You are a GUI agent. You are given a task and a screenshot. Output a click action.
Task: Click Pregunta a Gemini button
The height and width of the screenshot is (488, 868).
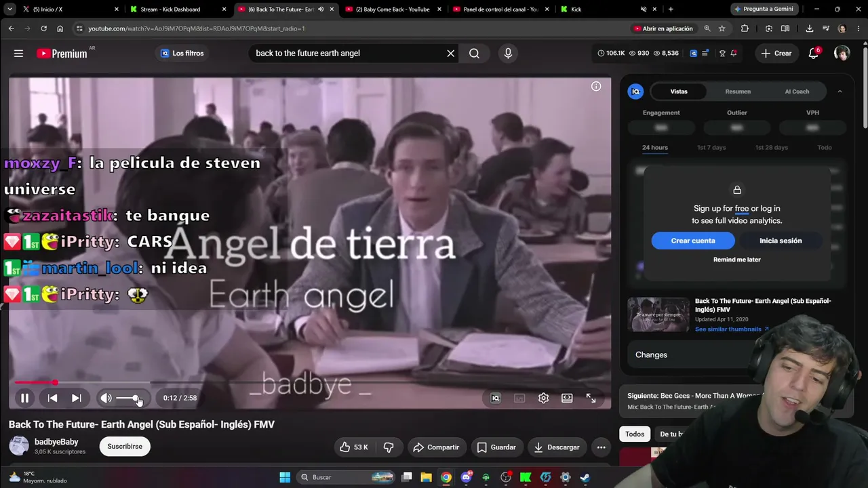[x=764, y=9]
